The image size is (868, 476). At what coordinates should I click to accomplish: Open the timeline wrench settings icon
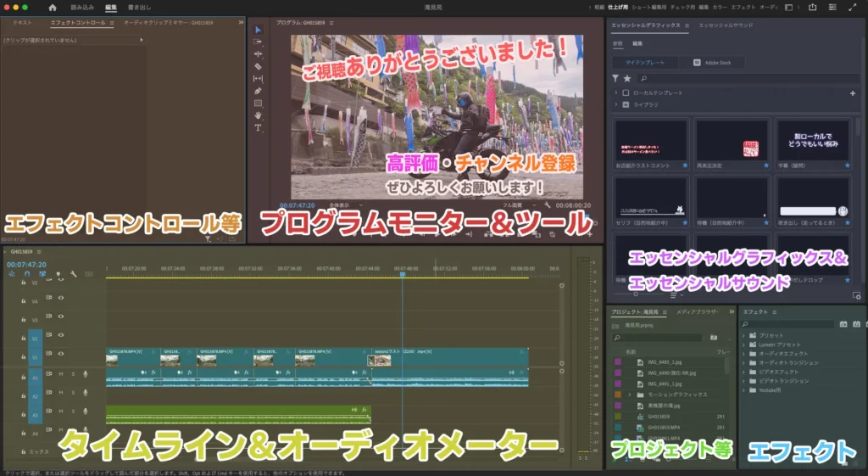pyautogui.click(x=74, y=274)
